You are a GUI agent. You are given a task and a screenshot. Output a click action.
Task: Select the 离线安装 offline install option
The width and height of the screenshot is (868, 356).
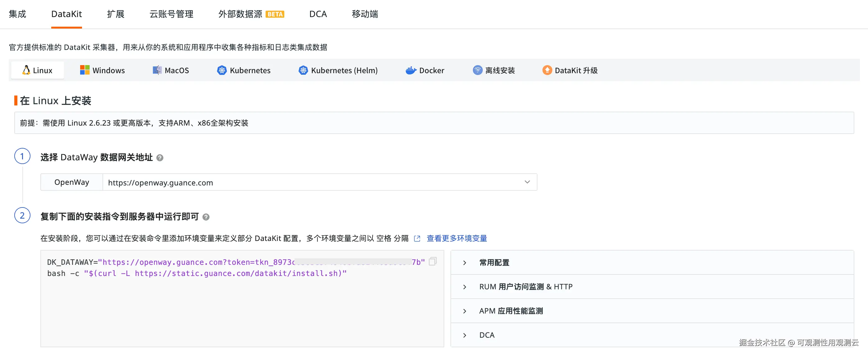pyautogui.click(x=494, y=70)
